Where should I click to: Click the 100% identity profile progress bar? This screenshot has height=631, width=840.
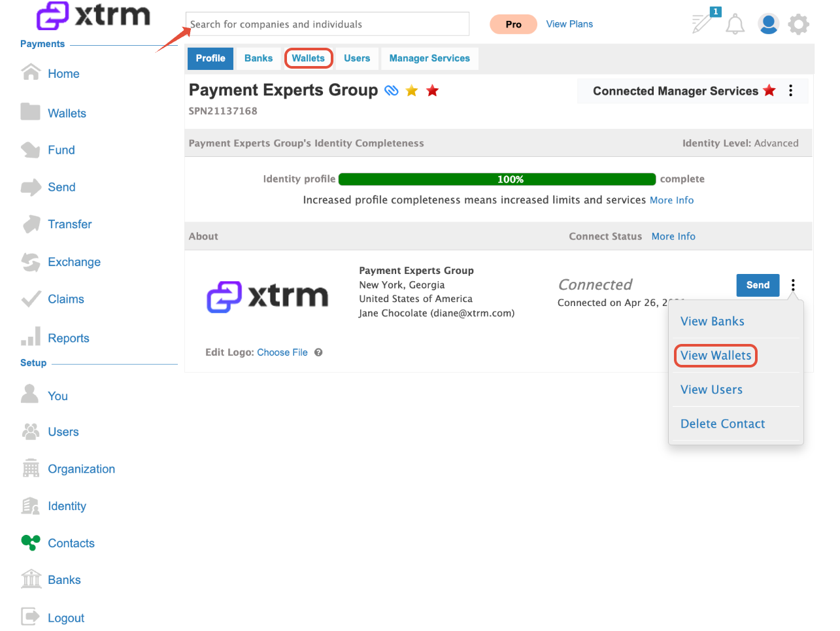(x=497, y=179)
